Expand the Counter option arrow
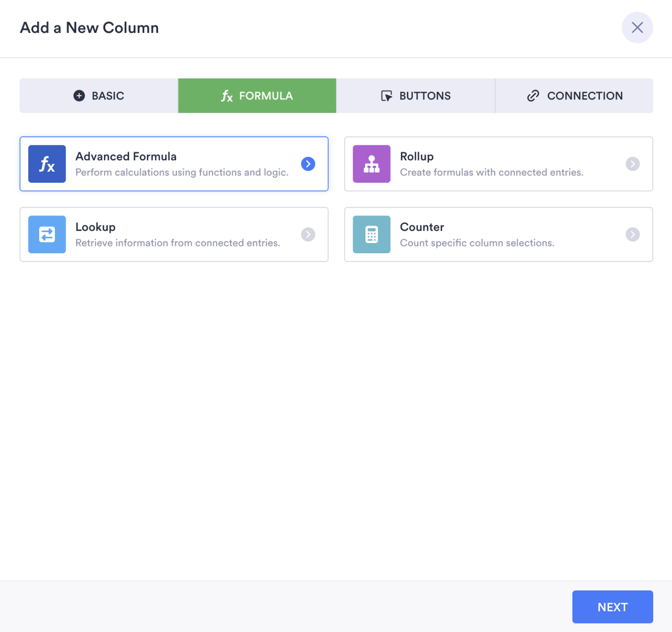This screenshot has height=632, width=672. pyautogui.click(x=633, y=234)
